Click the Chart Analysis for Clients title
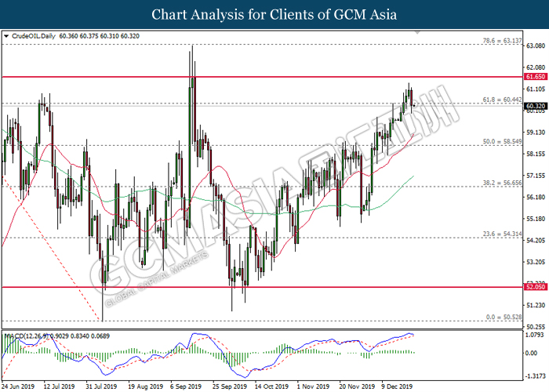The width and height of the screenshot is (549, 392). 274,14
